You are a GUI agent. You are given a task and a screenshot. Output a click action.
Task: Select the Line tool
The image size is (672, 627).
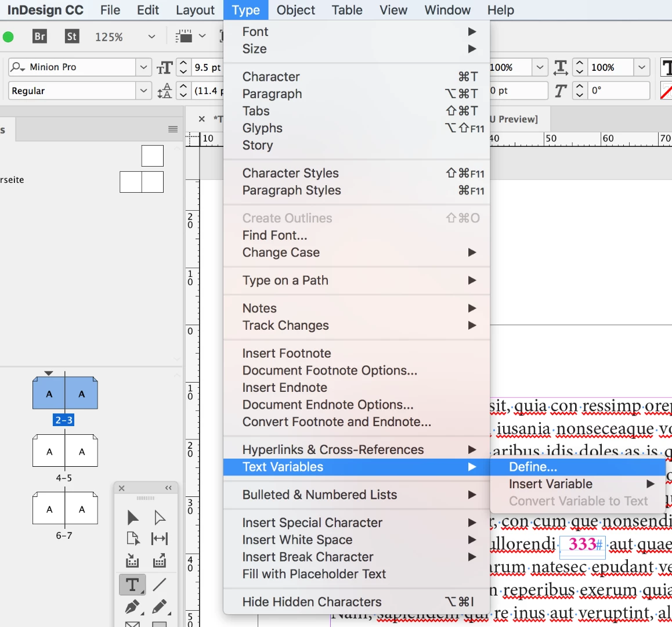click(x=160, y=585)
